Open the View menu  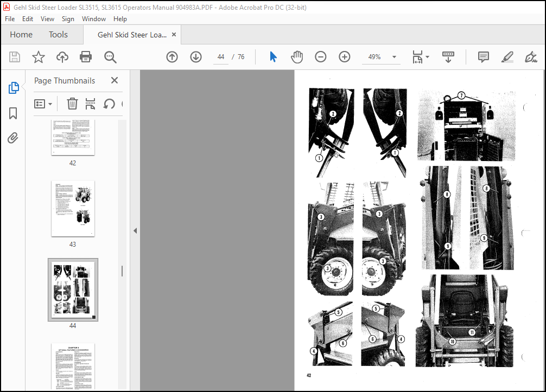pyautogui.click(x=47, y=19)
